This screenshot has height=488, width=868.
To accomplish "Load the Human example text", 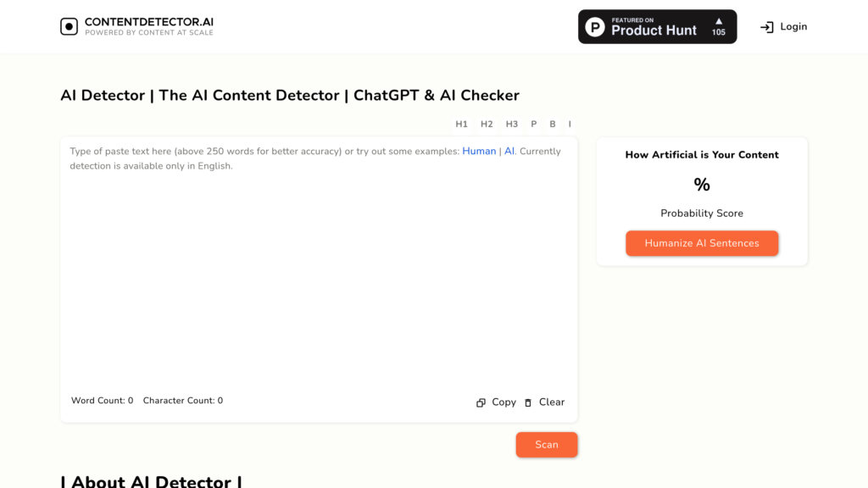I will coord(479,151).
